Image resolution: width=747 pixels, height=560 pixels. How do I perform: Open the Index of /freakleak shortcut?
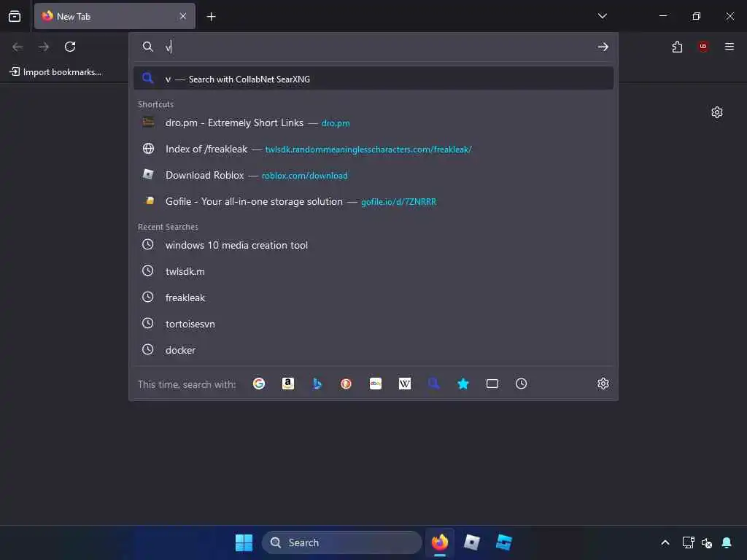[373, 149]
